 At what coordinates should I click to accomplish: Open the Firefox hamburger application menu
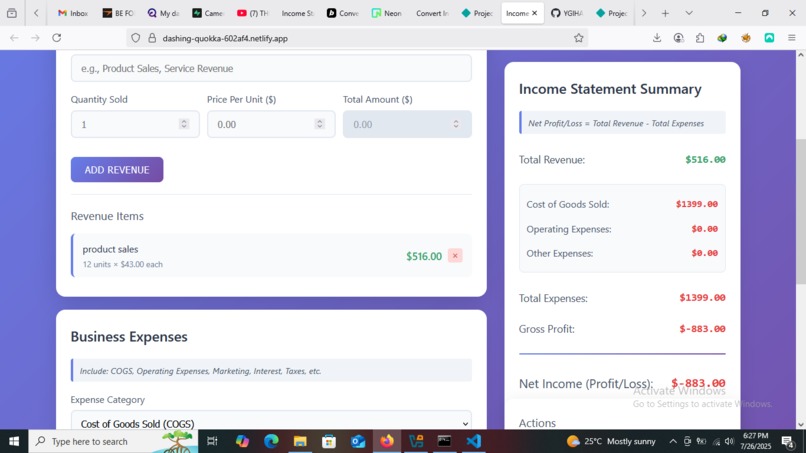pyautogui.click(x=792, y=38)
